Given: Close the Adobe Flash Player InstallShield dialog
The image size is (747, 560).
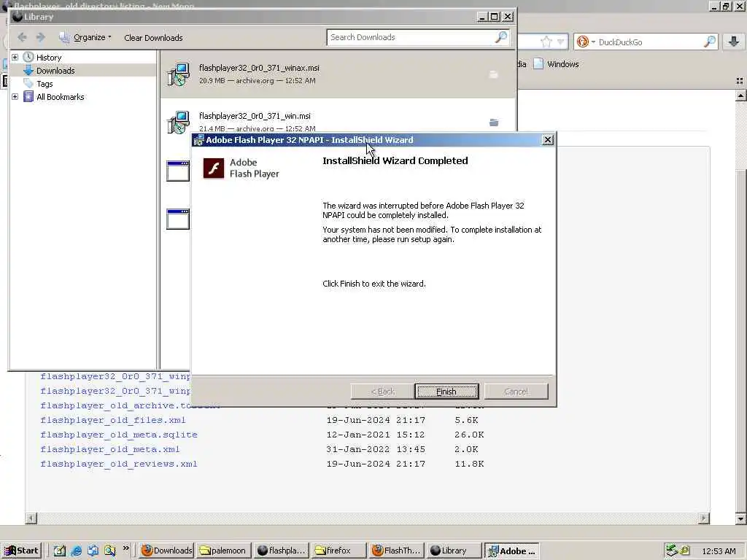Looking at the screenshot, I should [548, 139].
